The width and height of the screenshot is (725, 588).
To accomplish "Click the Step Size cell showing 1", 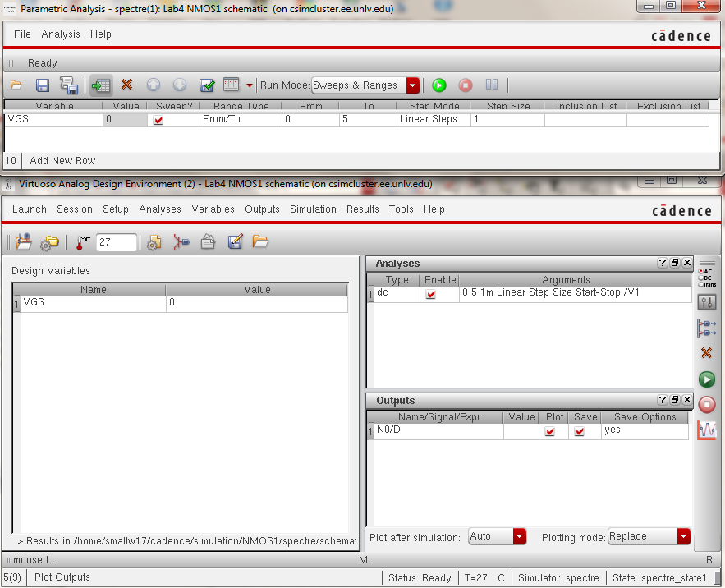I will (507, 119).
